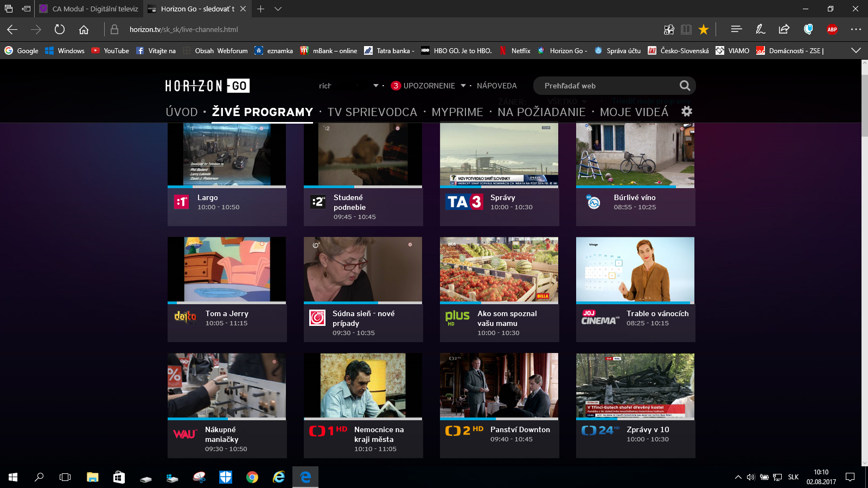The width and height of the screenshot is (868, 488).
Task: Switch to TV Sprievodca tab
Action: tap(372, 112)
